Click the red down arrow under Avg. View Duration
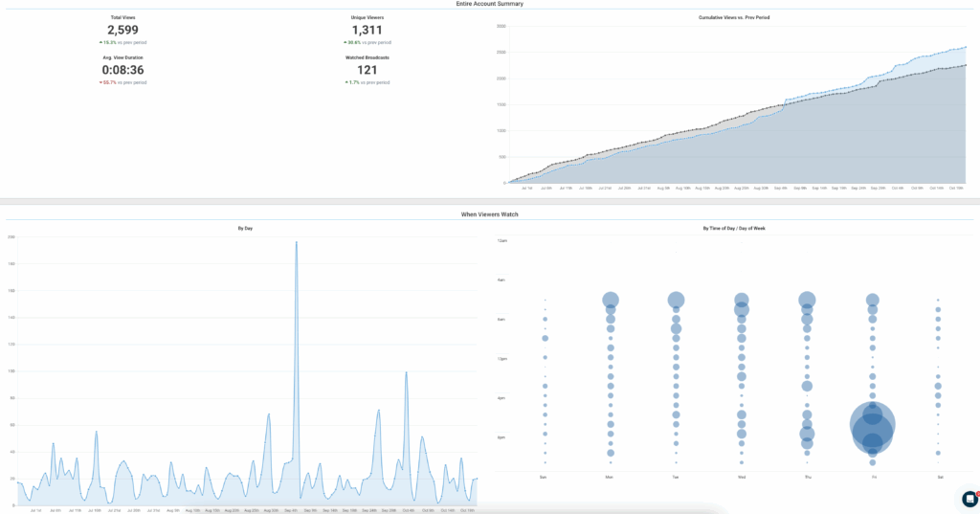 pos(100,82)
